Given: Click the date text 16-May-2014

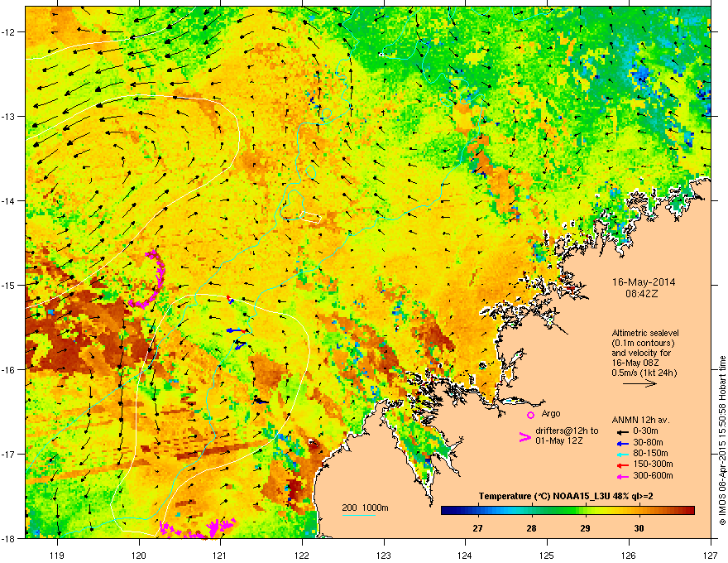Looking at the screenshot, I should coord(644,282).
